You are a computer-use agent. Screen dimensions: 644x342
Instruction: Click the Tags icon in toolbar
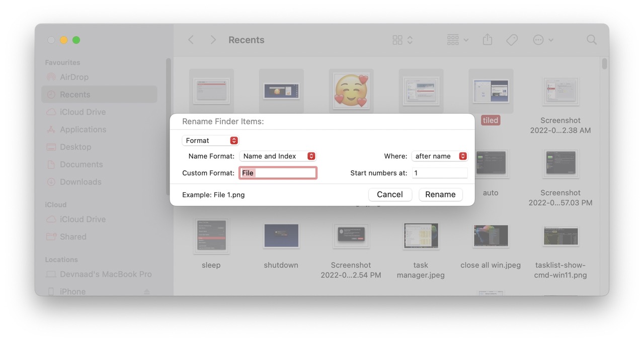click(x=512, y=40)
